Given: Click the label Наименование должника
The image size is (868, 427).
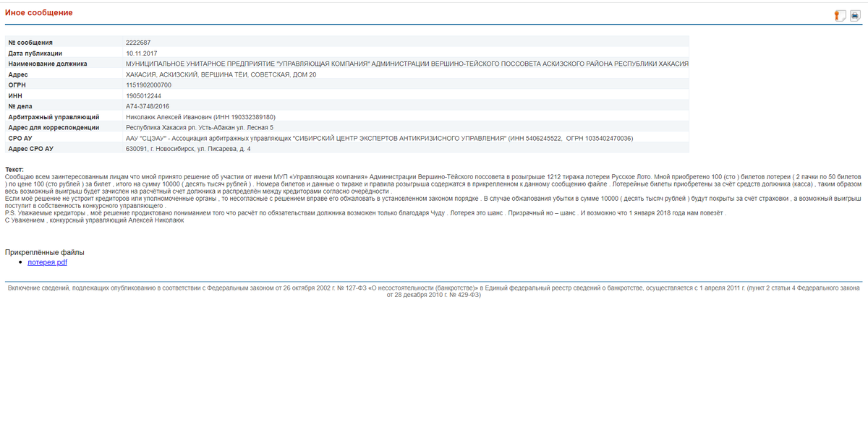Looking at the screenshot, I should 48,64.
